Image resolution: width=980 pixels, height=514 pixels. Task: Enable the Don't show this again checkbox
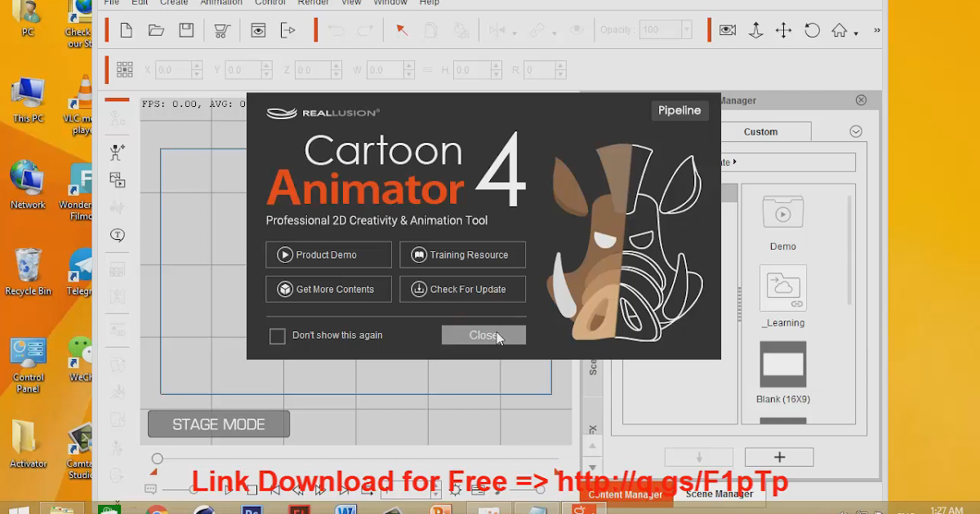277,335
